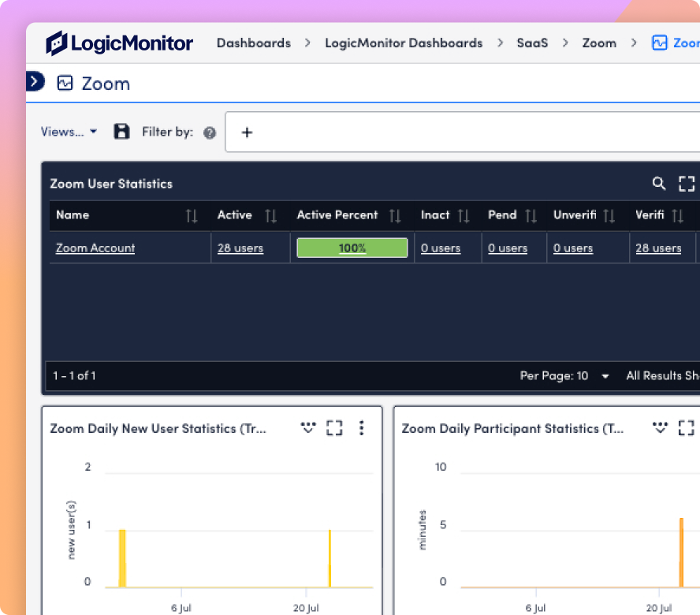Save the dashboard view with disk icon
The image size is (700, 615).
tap(121, 132)
